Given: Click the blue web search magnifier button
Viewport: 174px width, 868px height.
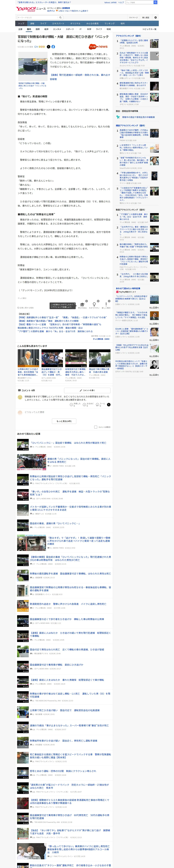Looking at the screenshot, I should click(x=155, y=2).
